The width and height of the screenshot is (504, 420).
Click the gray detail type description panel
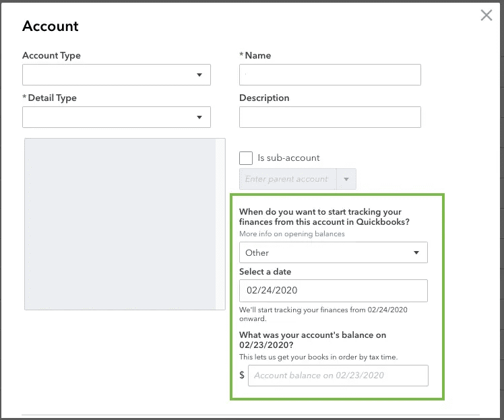coord(120,224)
